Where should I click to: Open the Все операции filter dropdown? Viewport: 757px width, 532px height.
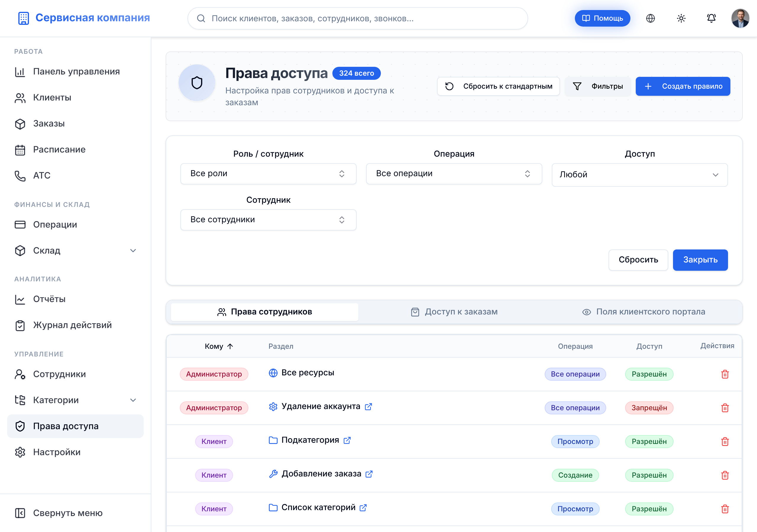pos(454,174)
